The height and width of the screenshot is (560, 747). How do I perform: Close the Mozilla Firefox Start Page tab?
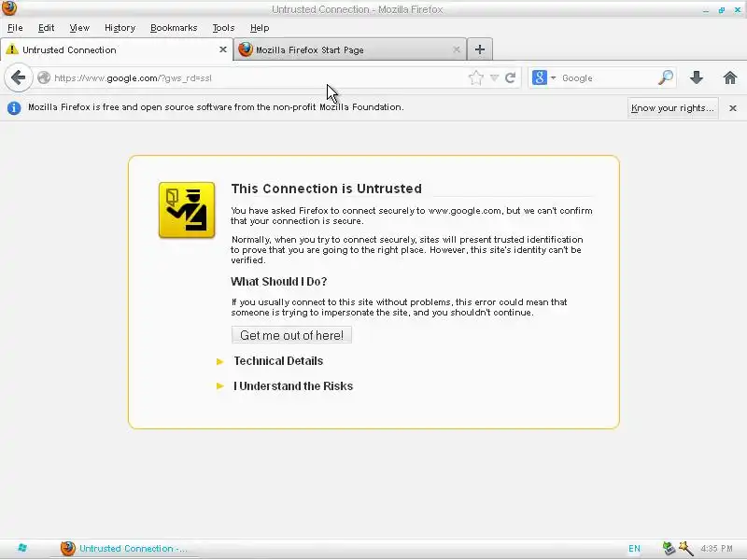click(x=457, y=49)
